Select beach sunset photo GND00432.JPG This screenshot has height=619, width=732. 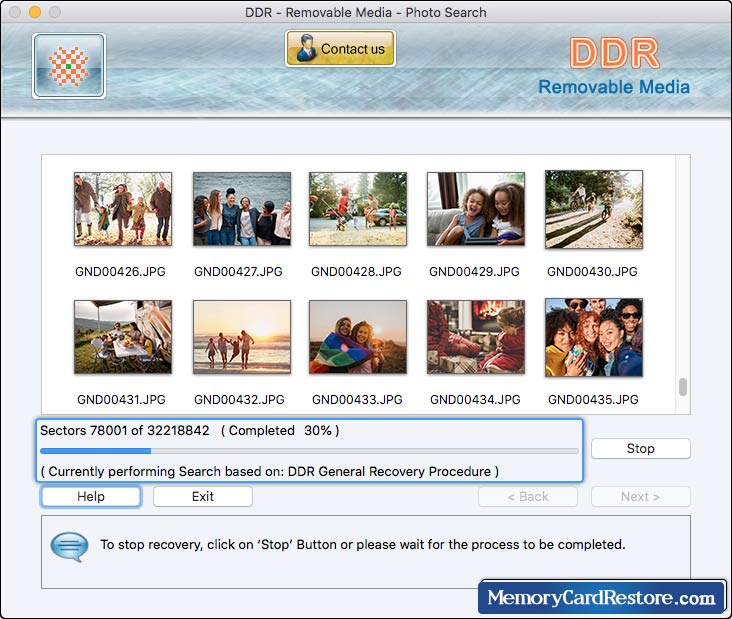coord(241,337)
